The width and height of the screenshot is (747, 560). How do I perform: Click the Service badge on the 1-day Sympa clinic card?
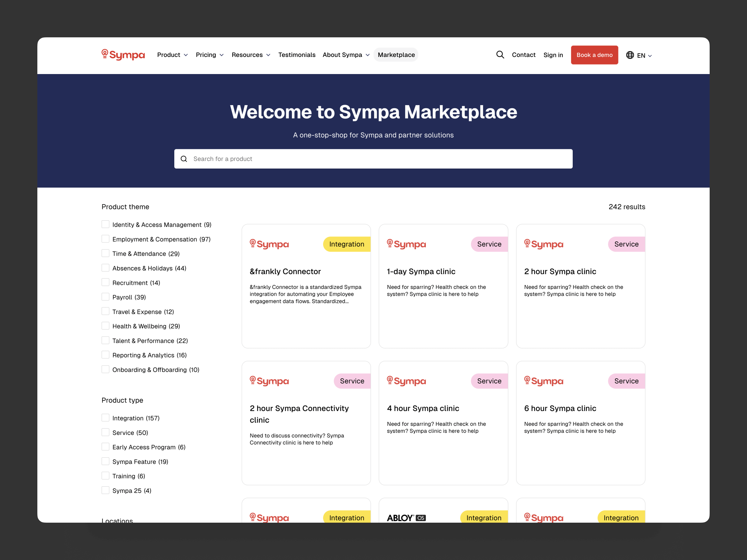[x=489, y=244]
